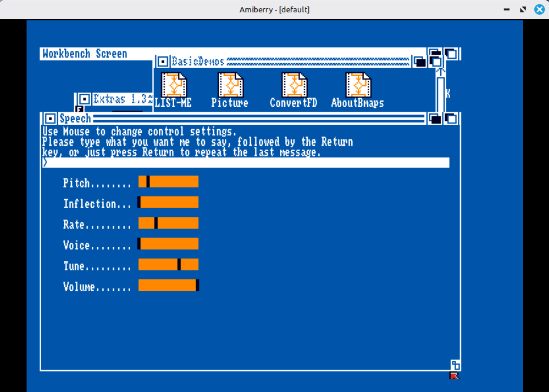Close the Amiberry emulator window
Viewport: 549px width, 392px height.
click(540, 9)
